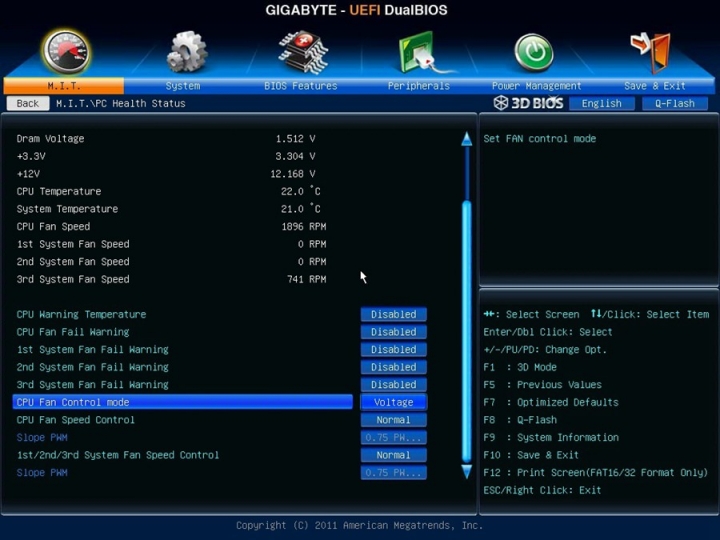This screenshot has width=720, height=540.
Task: Click the System gears icon
Action: pos(186,52)
